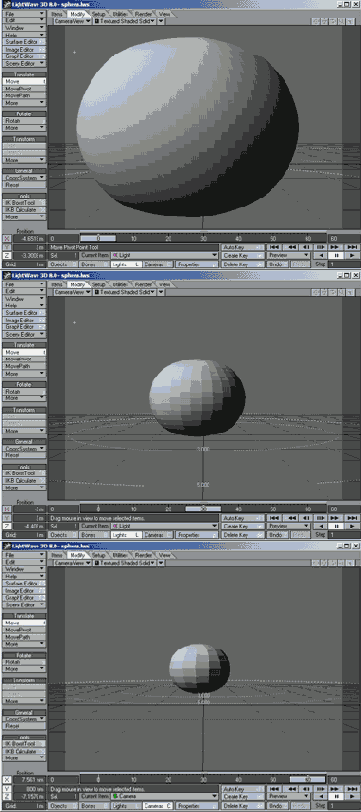Play animation forward in top window
Viewport: 361px width, 812px height.
point(352,255)
